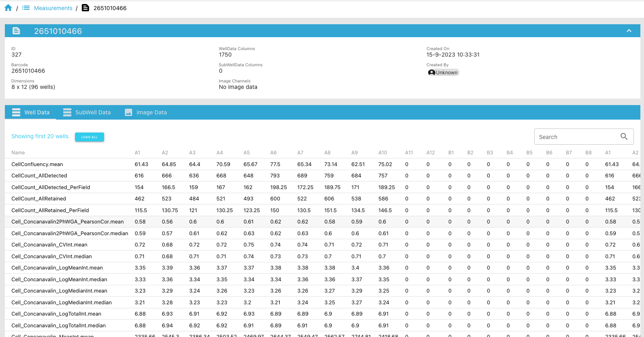Click the Image Data picture icon
This screenshot has width=644, height=337.
128,112
